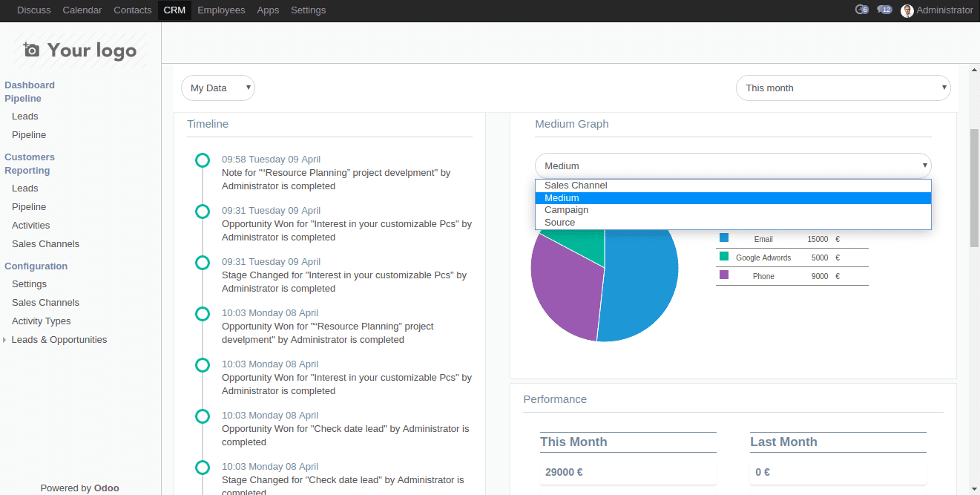Open Settings under Configuration in the sidebar
Image resolution: width=980 pixels, height=495 pixels.
[x=30, y=284]
